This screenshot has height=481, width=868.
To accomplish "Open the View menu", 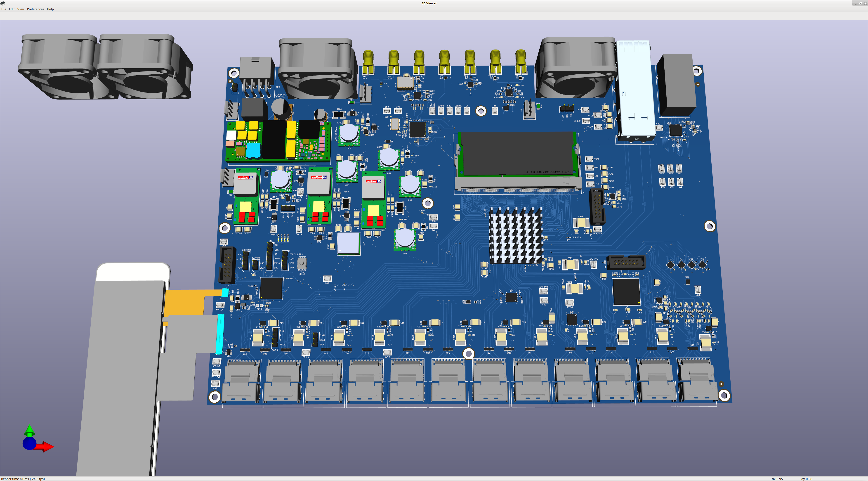I will point(21,9).
